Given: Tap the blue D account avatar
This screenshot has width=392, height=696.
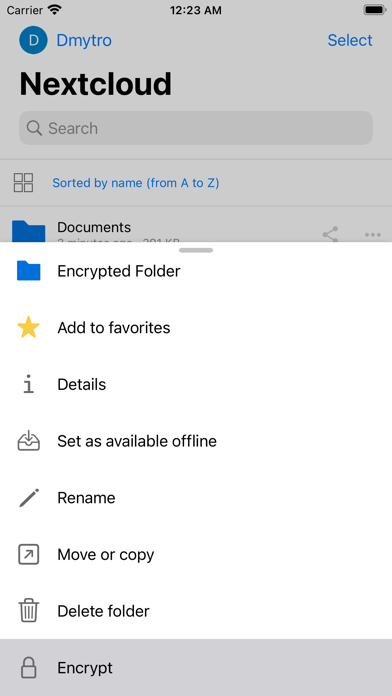Looking at the screenshot, I should pos(33,40).
